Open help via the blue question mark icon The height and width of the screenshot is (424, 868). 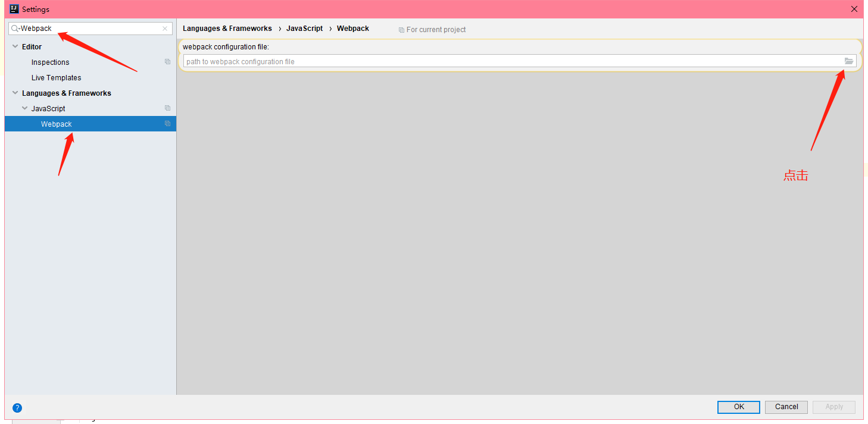click(x=17, y=408)
